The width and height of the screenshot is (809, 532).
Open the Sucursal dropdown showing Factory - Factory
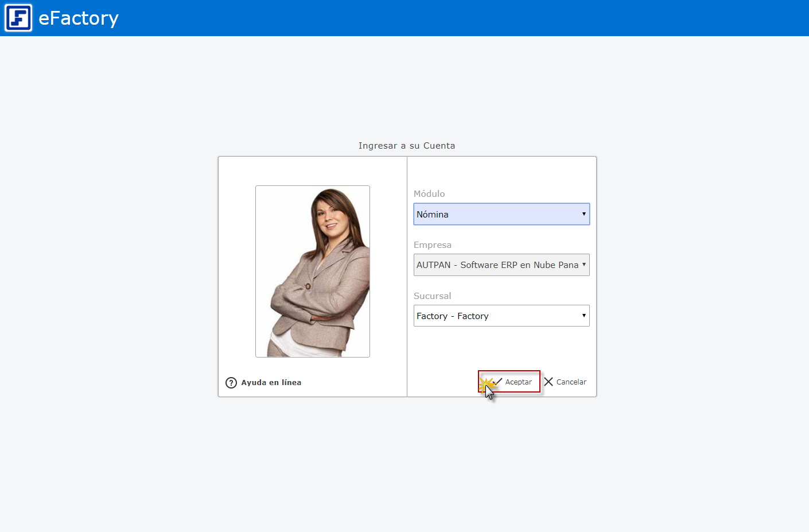(501, 316)
